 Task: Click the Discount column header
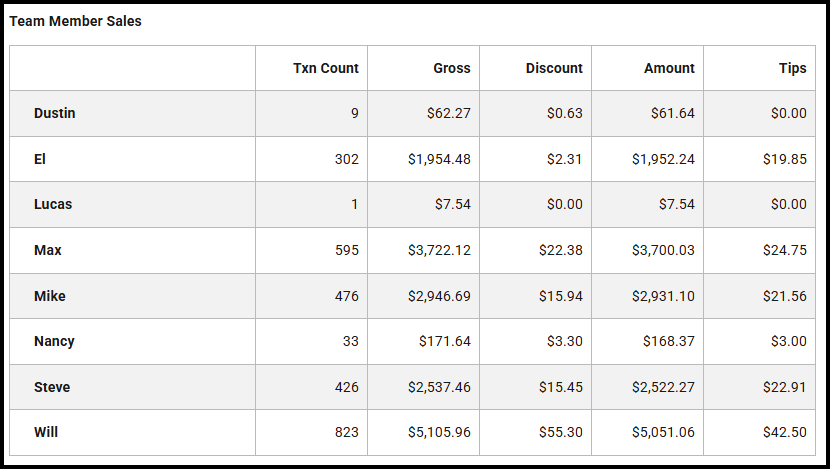pyautogui.click(x=554, y=68)
